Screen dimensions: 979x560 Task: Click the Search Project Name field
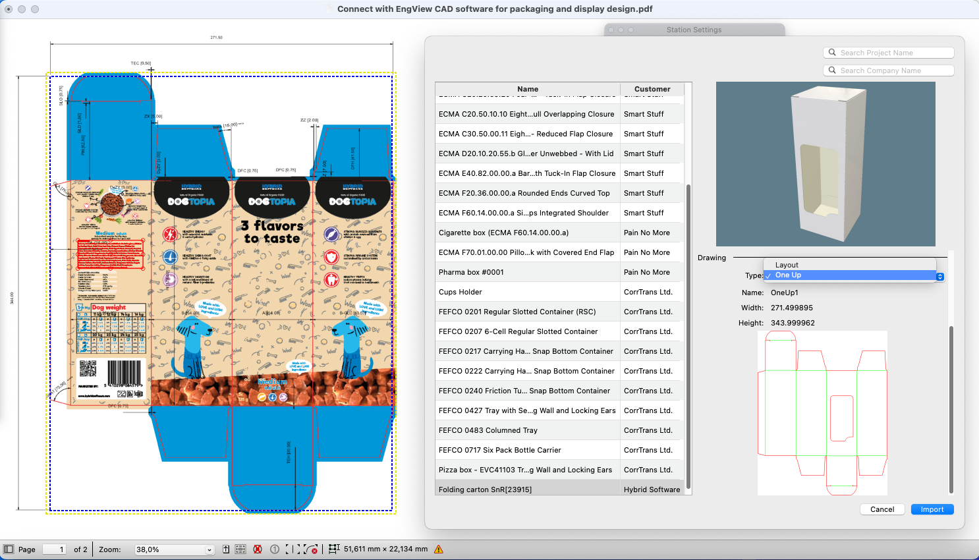pyautogui.click(x=889, y=52)
